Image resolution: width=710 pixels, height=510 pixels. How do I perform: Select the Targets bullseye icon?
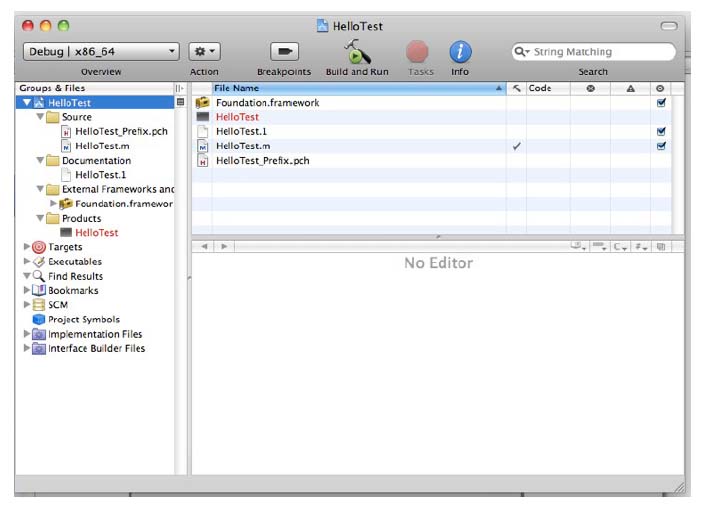[39, 247]
